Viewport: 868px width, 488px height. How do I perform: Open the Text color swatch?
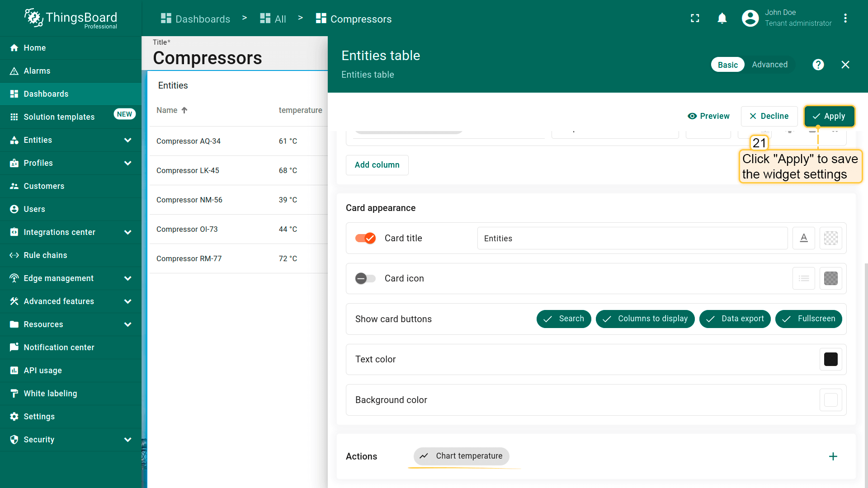830,359
